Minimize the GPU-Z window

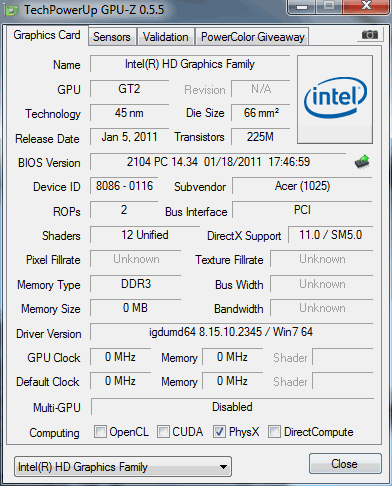(302, 6)
